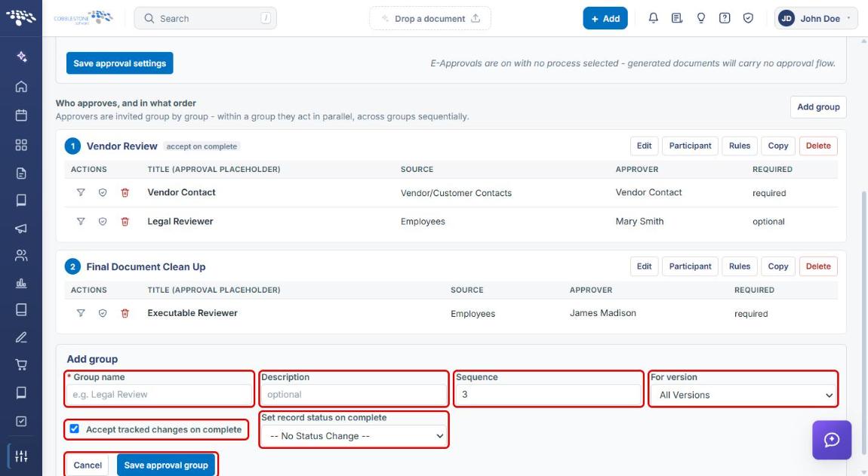This screenshot has width=868, height=476.
Task: Click the Mary Smith approver cell
Action: (639, 221)
